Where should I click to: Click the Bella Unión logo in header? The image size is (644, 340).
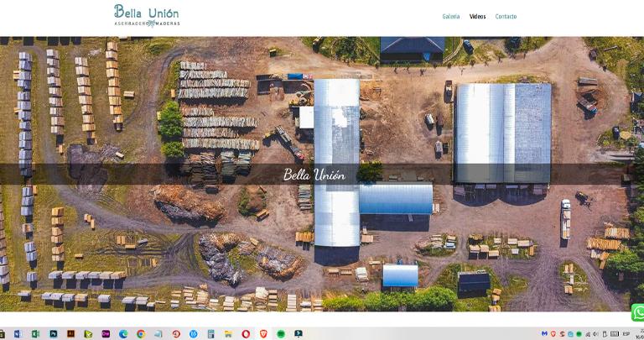(147, 15)
